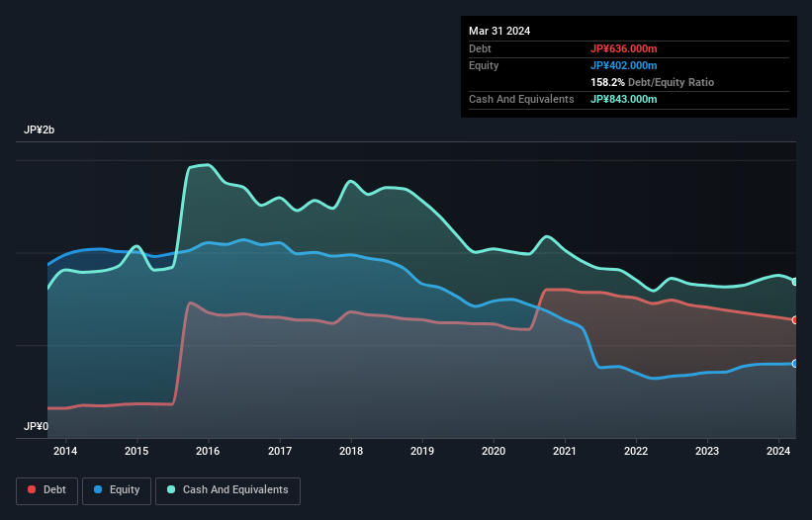
Task: Click the teal Cash legend dot
Action: [171, 489]
